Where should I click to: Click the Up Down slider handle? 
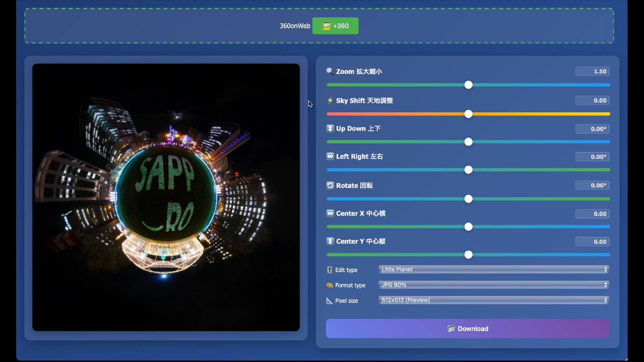click(469, 142)
